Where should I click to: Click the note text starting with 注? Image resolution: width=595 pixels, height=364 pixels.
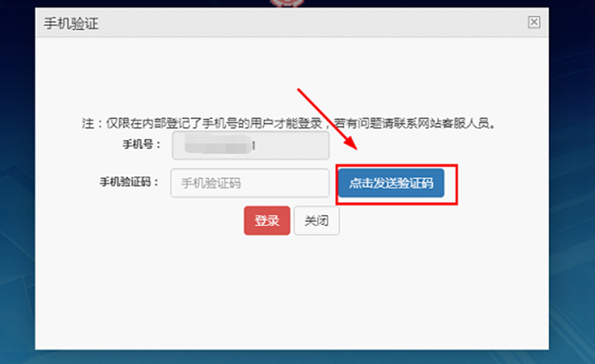click(x=289, y=123)
